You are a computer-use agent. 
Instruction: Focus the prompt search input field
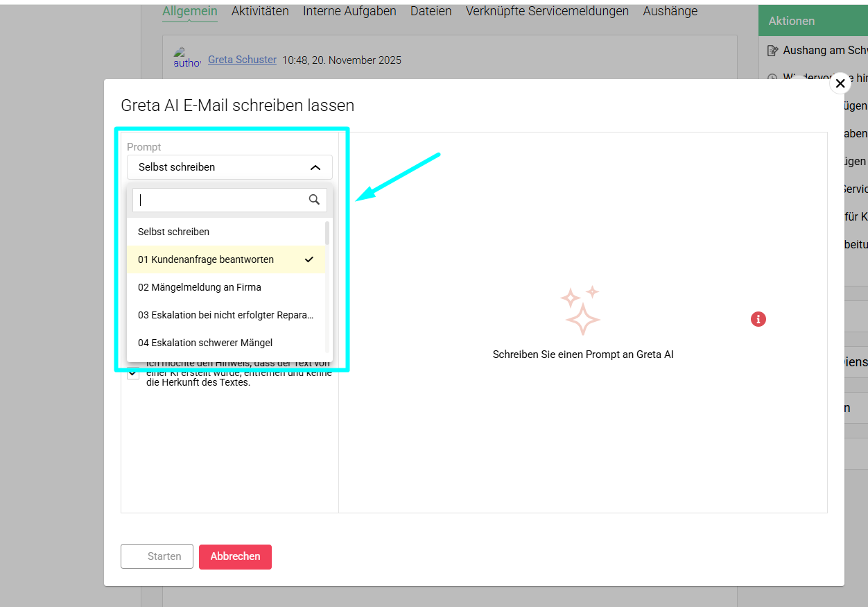point(229,200)
